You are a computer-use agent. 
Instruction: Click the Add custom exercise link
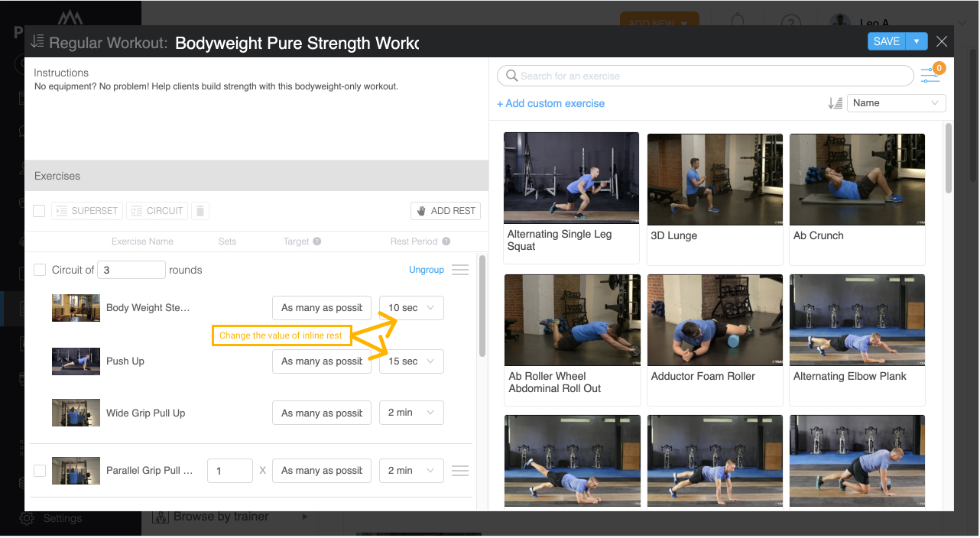click(550, 103)
